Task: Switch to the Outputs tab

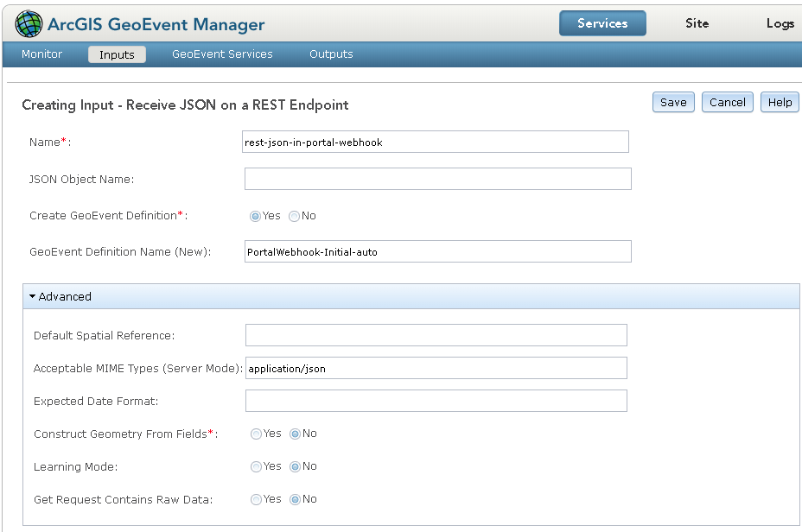Action: click(332, 54)
